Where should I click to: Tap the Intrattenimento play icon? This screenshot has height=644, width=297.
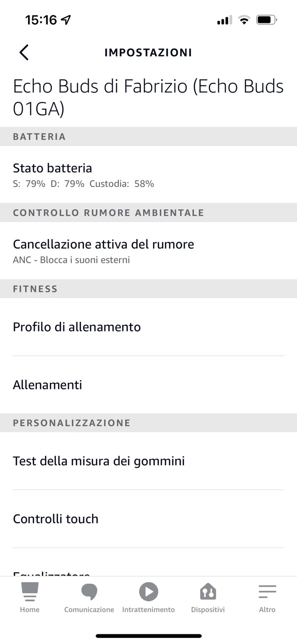[x=149, y=592]
